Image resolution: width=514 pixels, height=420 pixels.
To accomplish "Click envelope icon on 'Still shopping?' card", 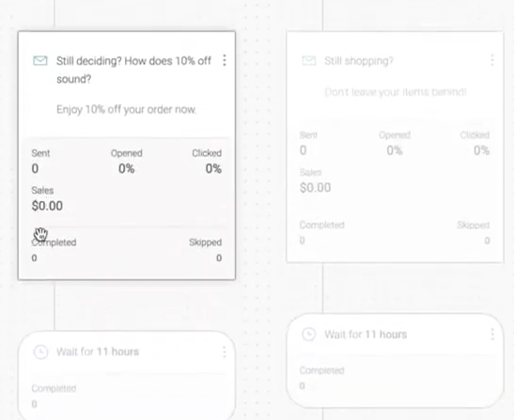I will (x=308, y=61).
